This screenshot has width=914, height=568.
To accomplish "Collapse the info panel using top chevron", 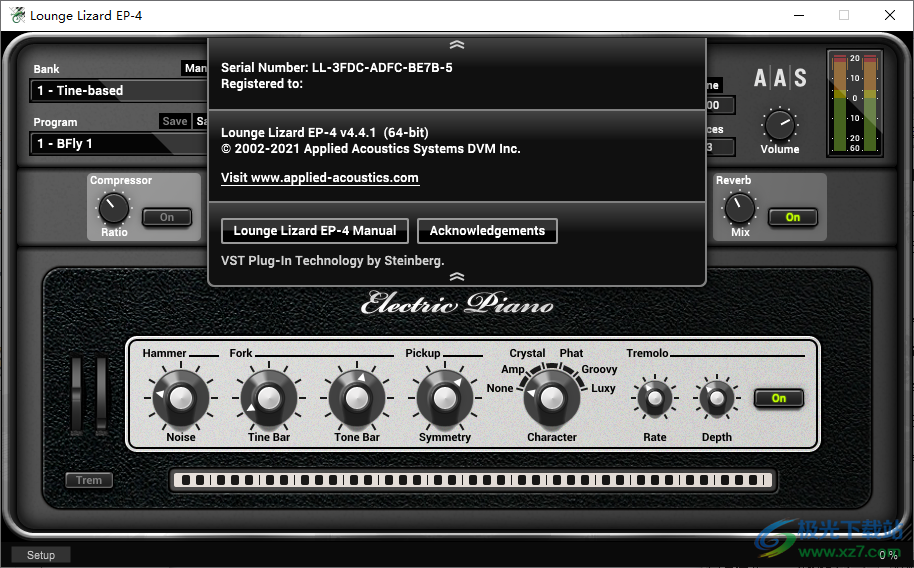I will (x=457, y=45).
